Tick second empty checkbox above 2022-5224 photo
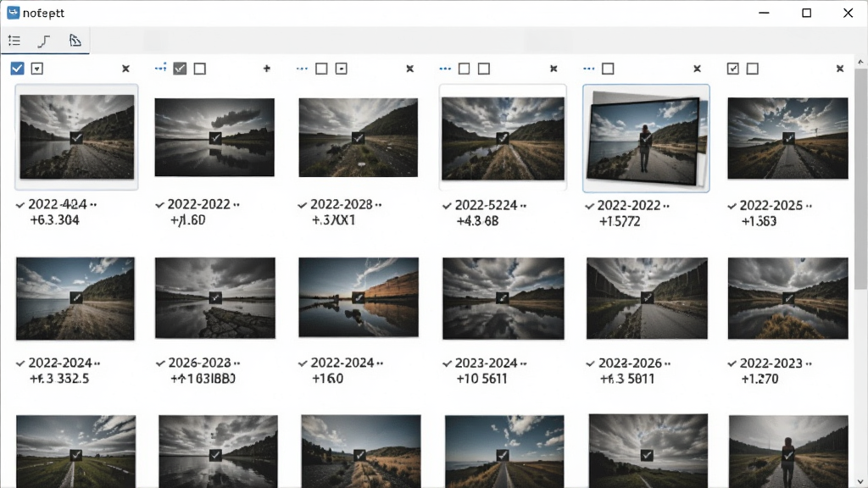868x488 pixels. (484, 69)
